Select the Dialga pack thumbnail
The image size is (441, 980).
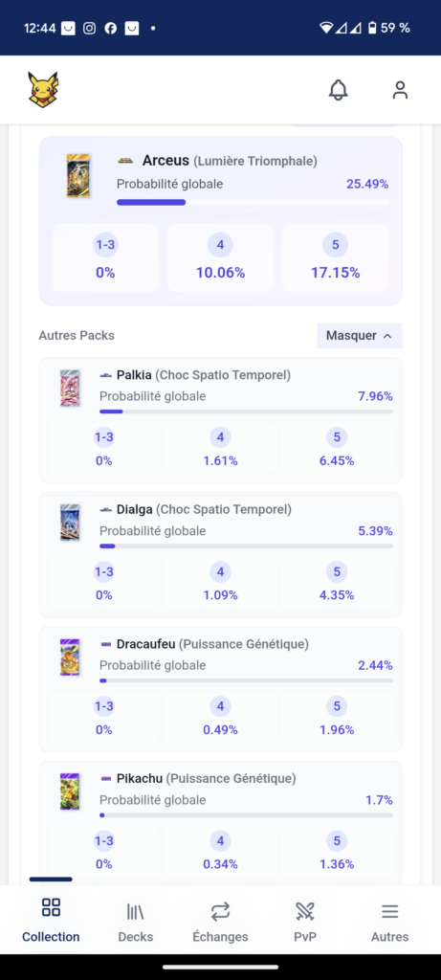(x=70, y=523)
